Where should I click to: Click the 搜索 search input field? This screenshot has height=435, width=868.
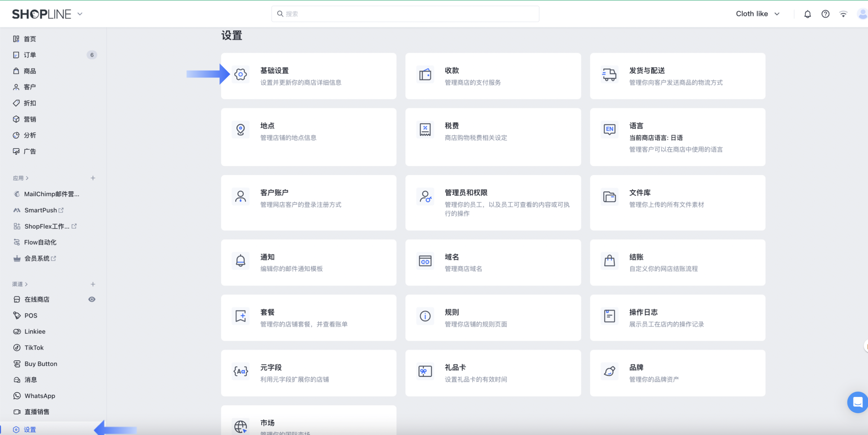coord(405,14)
